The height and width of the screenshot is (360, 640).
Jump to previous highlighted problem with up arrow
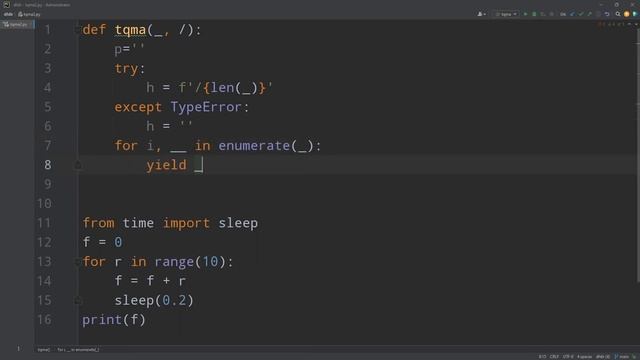coord(629,25)
